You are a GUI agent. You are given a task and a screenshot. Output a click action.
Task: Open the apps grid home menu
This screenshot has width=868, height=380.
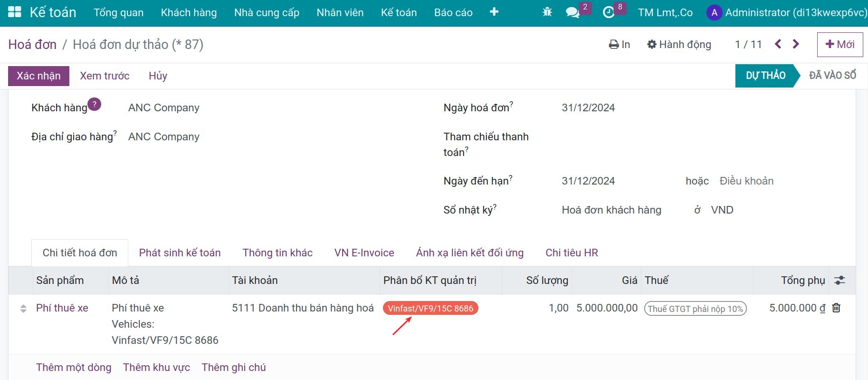tap(15, 12)
